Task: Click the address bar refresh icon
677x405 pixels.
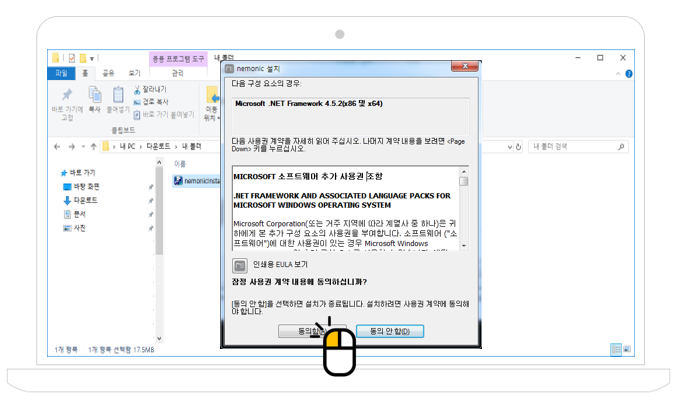Action: tap(519, 147)
